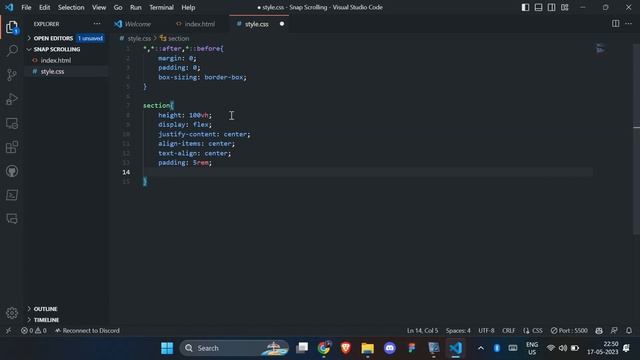The width and height of the screenshot is (640, 360).
Task: Open the Run menu
Action: click(136, 7)
